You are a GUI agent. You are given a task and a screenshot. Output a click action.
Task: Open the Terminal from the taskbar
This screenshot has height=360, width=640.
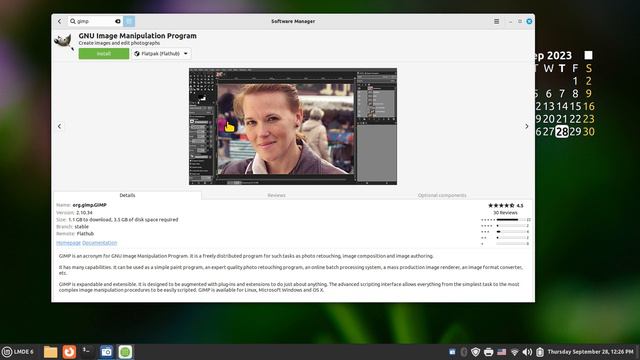[x=87, y=351]
